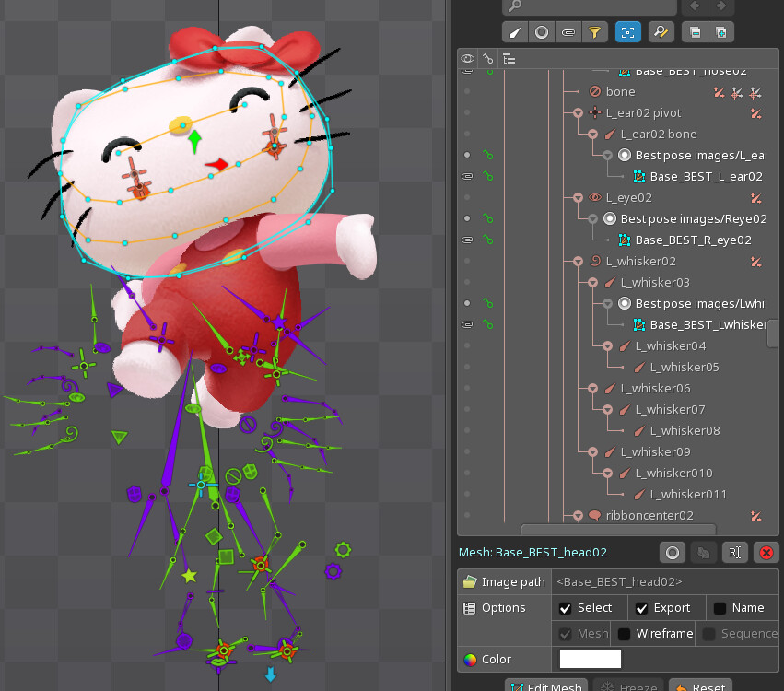Toggle paperclip visibility for Base_BEST_L_ear02

point(467,176)
